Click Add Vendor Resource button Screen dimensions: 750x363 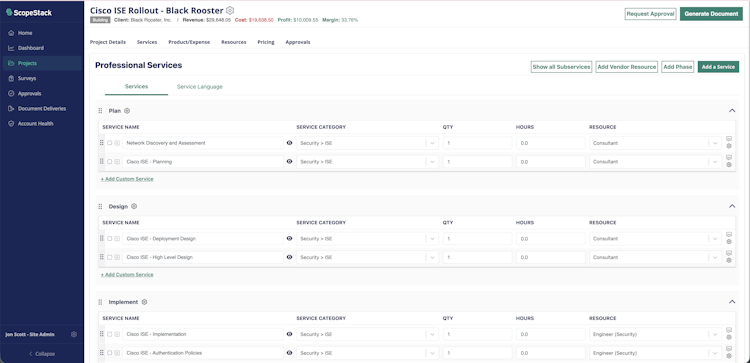coord(627,67)
